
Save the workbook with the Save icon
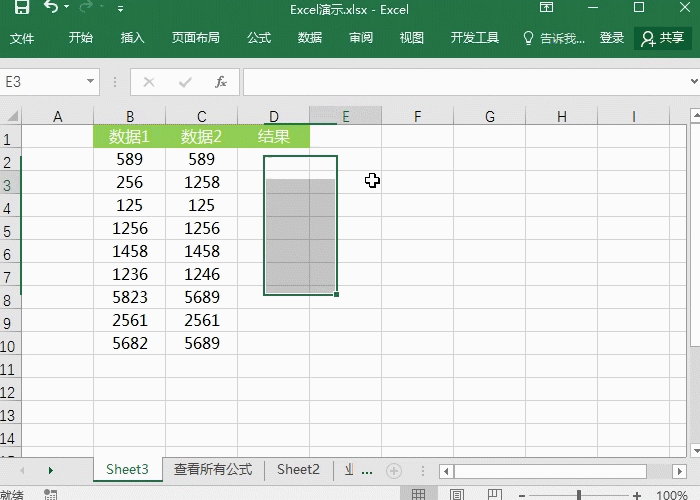click(21, 7)
